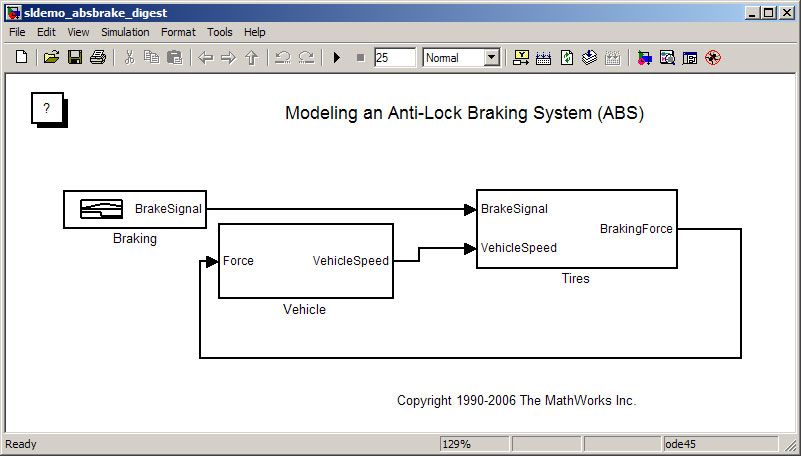This screenshot has width=801, height=456.
Task: Start the simulation with play button
Action: 337,58
